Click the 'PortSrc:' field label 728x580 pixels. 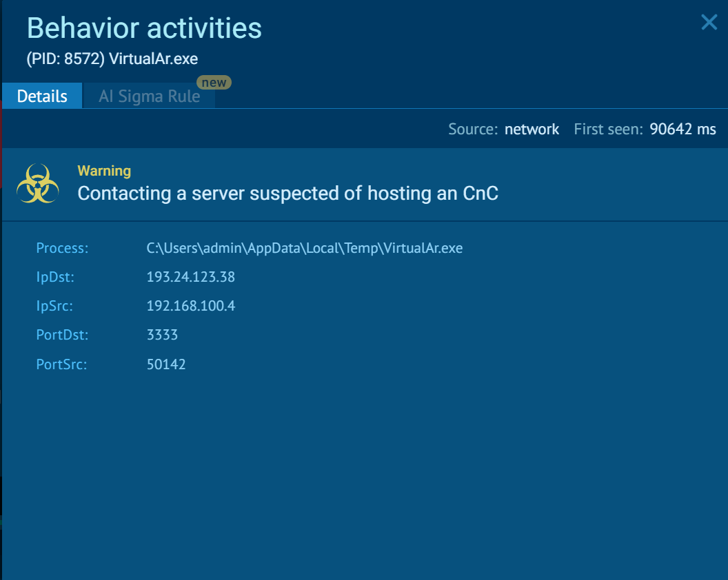click(62, 364)
